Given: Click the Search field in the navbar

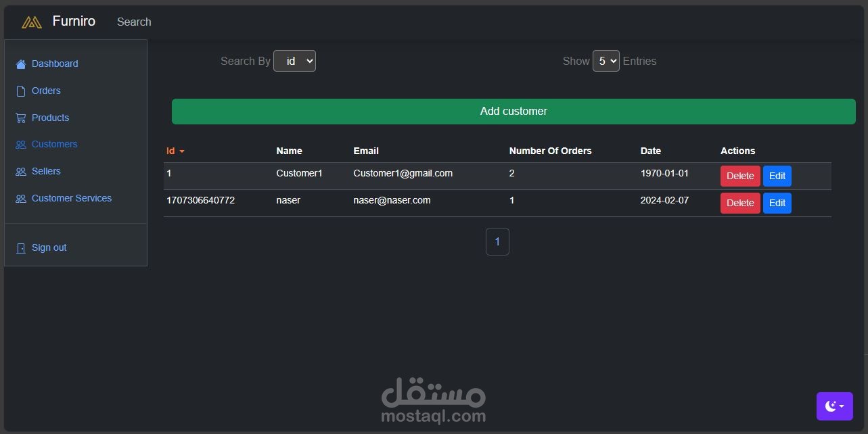Looking at the screenshot, I should 134,22.
